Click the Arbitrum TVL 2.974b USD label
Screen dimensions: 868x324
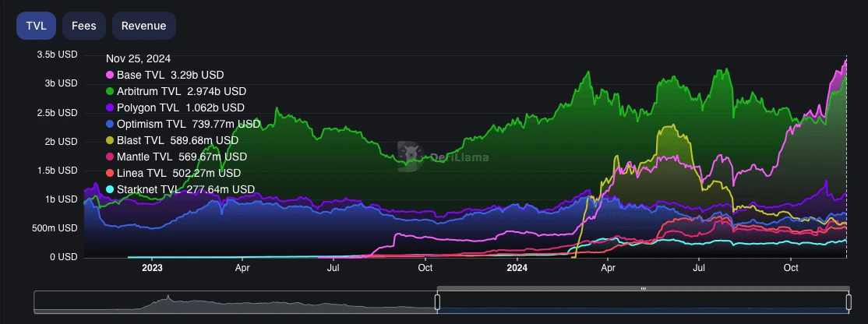pos(181,91)
